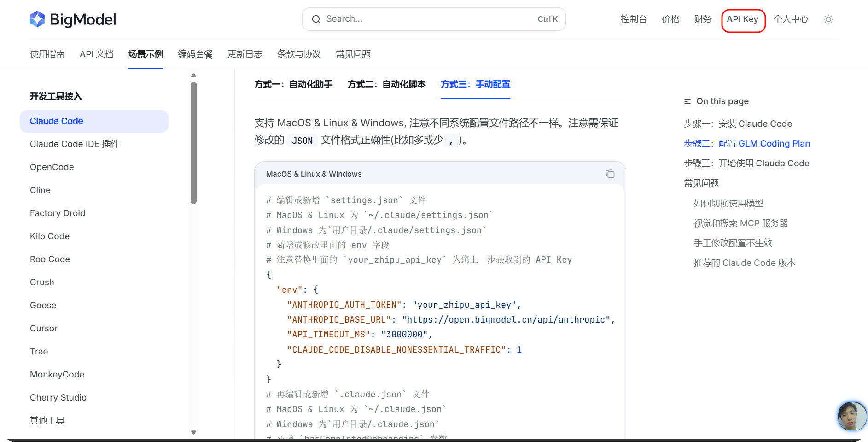Image resolution: width=868 pixels, height=442 pixels.
Task: Jump to 视觉和搜索 MCP 服务器 section
Action: [741, 224]
